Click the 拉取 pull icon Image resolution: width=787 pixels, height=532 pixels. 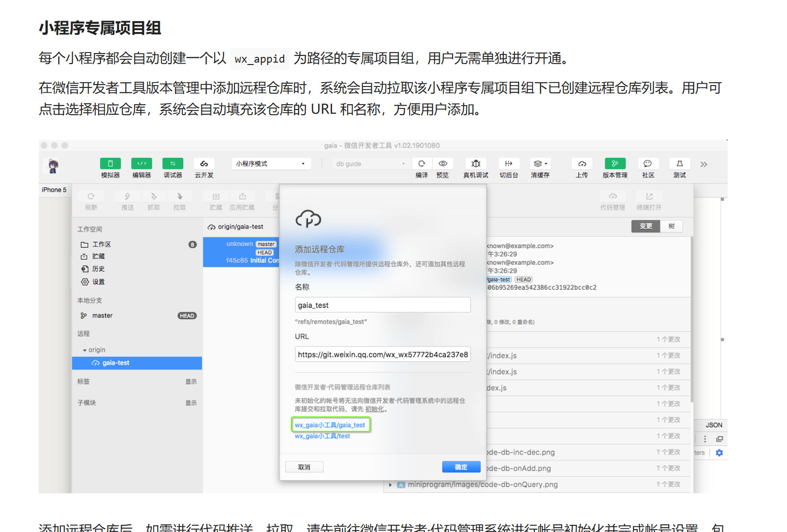179,196
